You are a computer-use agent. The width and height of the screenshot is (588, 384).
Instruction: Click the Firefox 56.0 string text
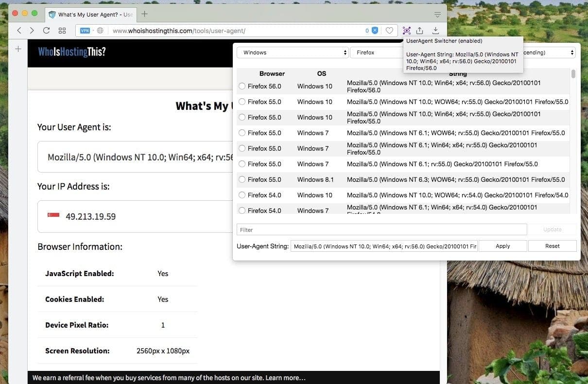point(444,87)
